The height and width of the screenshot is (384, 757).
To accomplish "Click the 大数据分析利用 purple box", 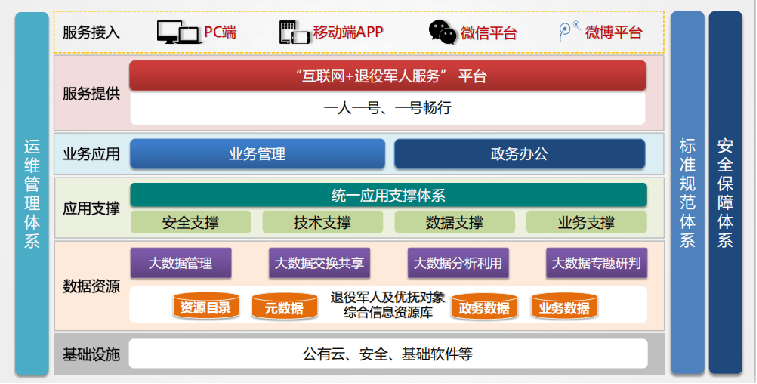I will pyautogui.click(x=458, y=263).
